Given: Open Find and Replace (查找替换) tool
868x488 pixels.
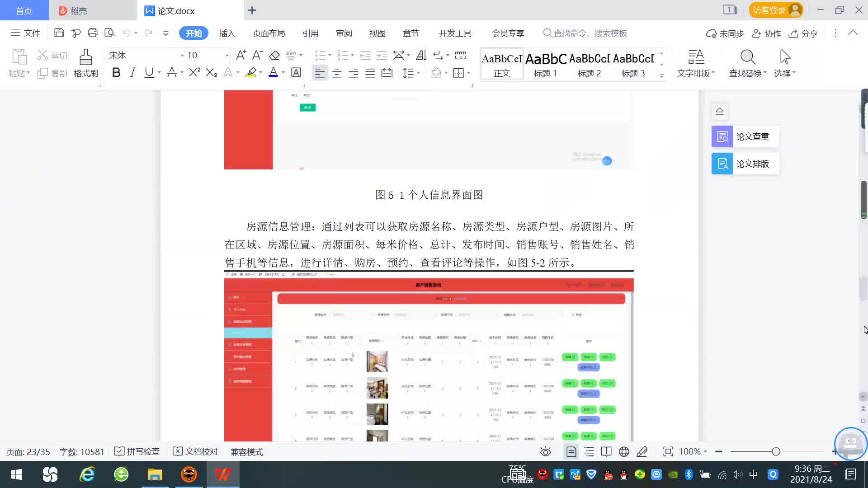Looking at the screenshot, I should (x=746, y=63).
